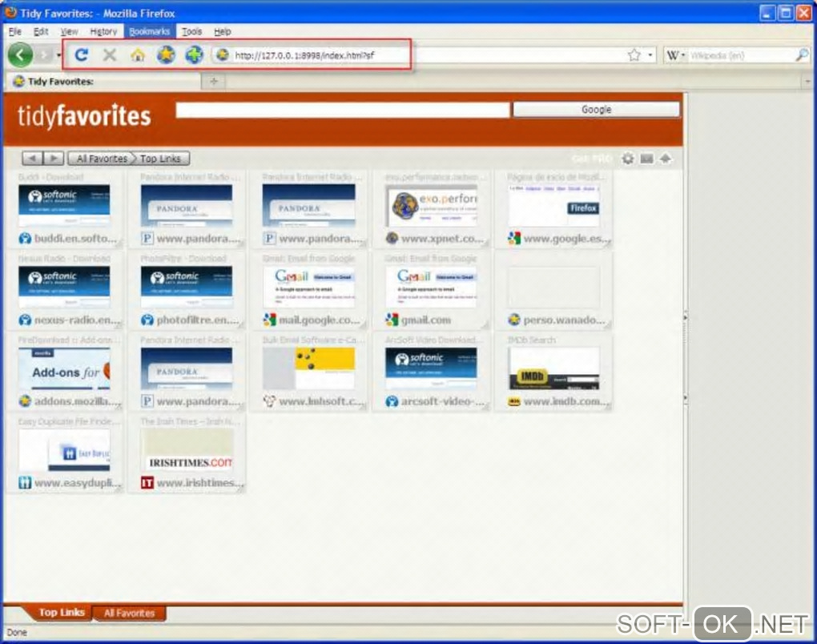Select the All Favorites breadcrumb
Screen dimensions: 817x644
pyautogui.click(x=102, y=159)
